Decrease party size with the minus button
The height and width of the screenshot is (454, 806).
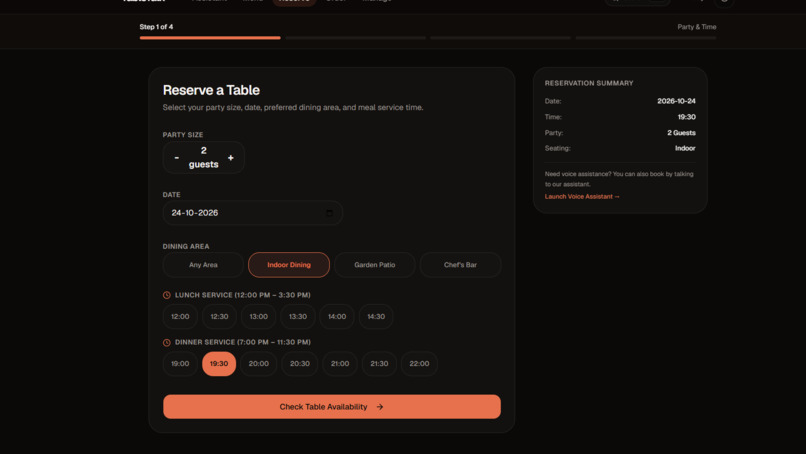(x=177, y=158)
